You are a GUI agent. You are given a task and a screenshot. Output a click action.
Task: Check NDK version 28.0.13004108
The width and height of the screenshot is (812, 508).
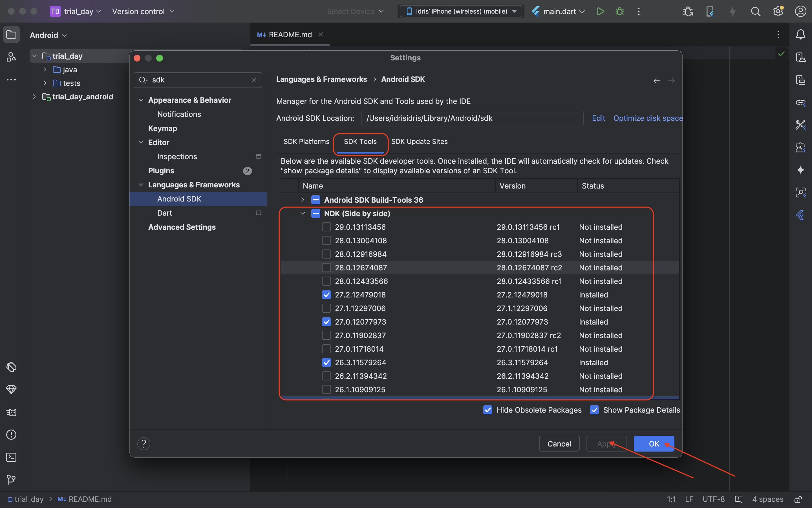[326, 240]
